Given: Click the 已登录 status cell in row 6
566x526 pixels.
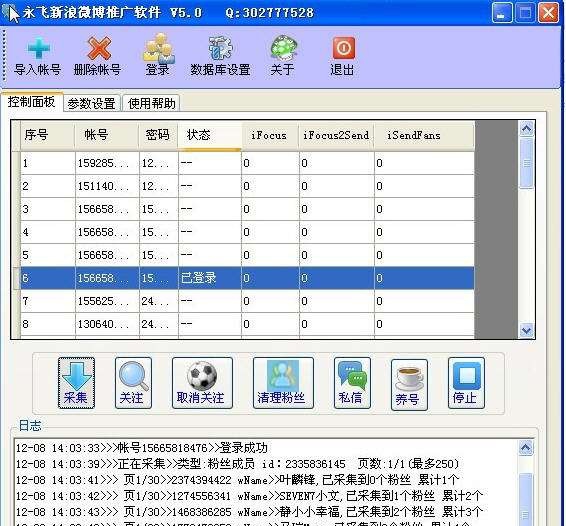Looking at the screenshot, I should pyautogui.click(x=209, y=278).
